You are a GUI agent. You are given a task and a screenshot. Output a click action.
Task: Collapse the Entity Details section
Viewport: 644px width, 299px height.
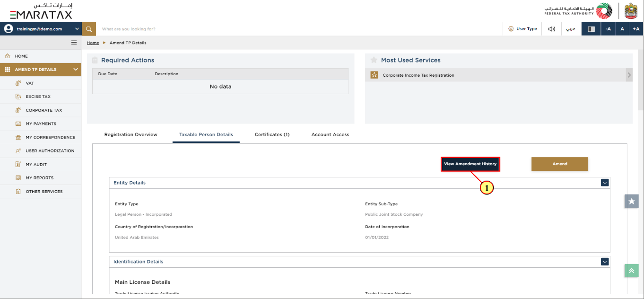pos(605,183)
